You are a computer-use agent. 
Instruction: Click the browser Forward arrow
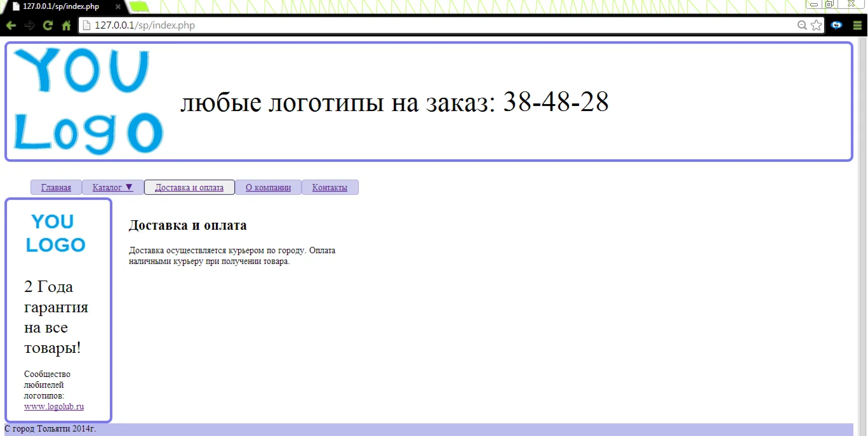29,26
